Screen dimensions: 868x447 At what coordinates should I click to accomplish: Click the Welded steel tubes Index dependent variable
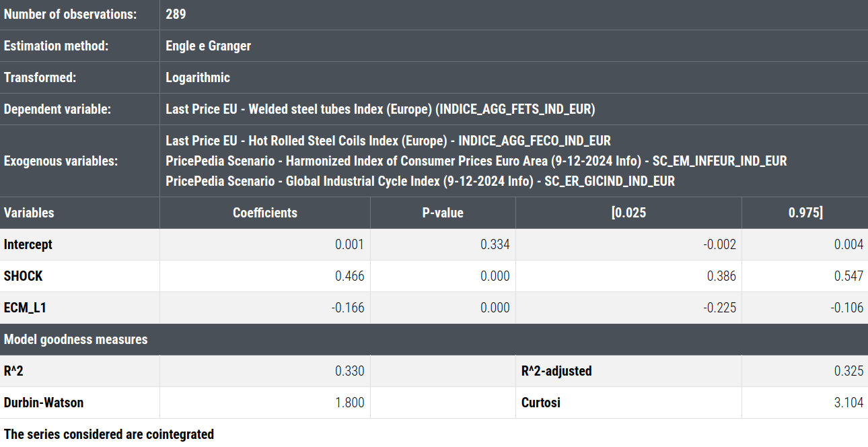click(380, 109)
